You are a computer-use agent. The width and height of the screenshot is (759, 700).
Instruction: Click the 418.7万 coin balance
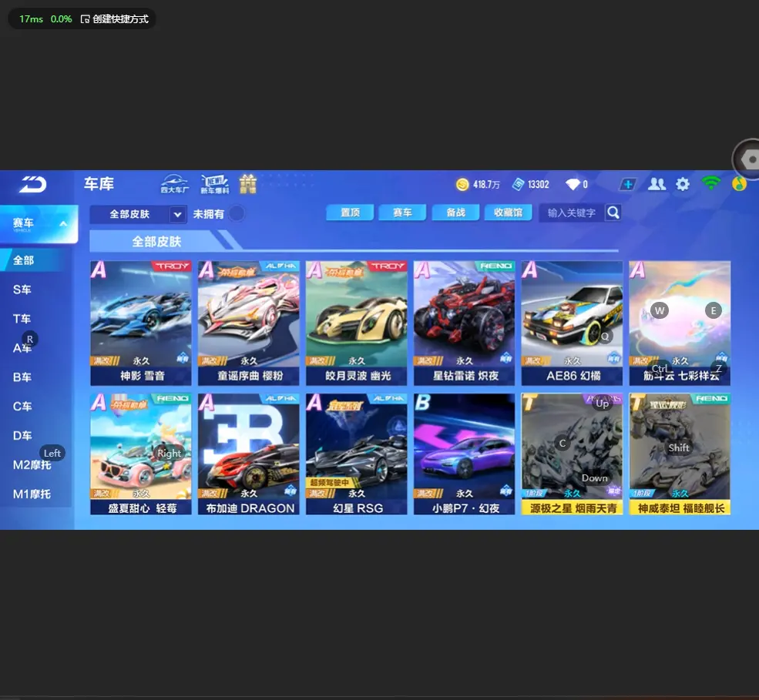[x=486, y=184]
